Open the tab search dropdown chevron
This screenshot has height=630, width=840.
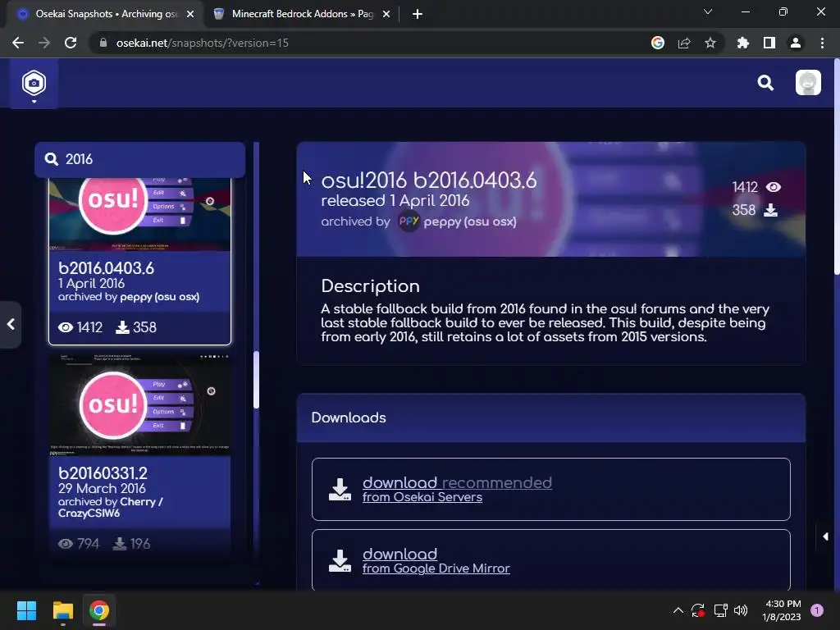coord(708,11)
